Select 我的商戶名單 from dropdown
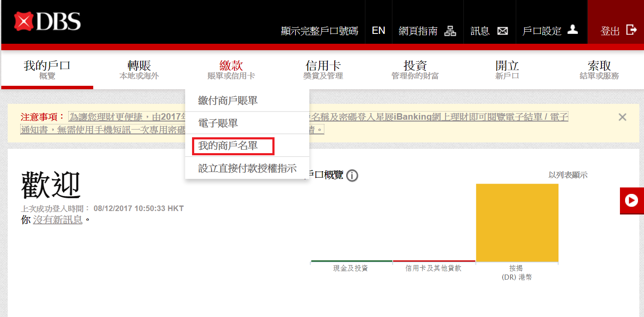644x317 pixels. [x=228, y=146]
